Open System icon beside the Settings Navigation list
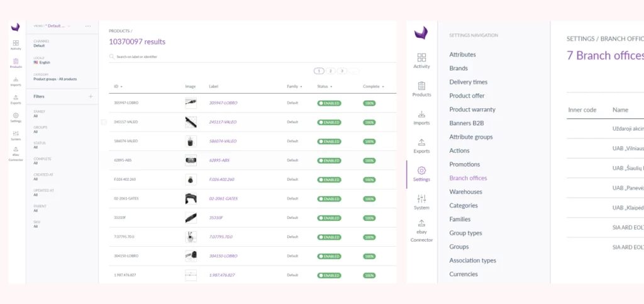This screenshot has width=644, height=304. tap(421, 201)
